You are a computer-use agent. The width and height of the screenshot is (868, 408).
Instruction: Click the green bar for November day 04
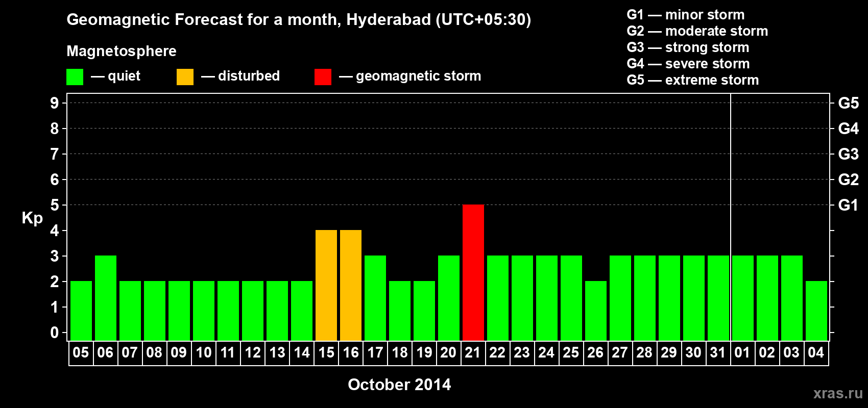pos(816,311)
